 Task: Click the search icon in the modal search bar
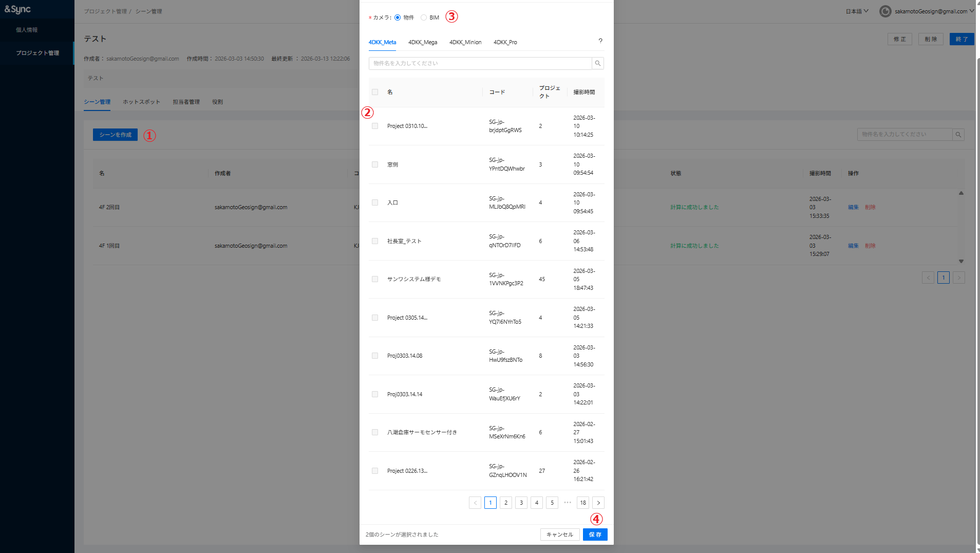[x=597, y=63]
